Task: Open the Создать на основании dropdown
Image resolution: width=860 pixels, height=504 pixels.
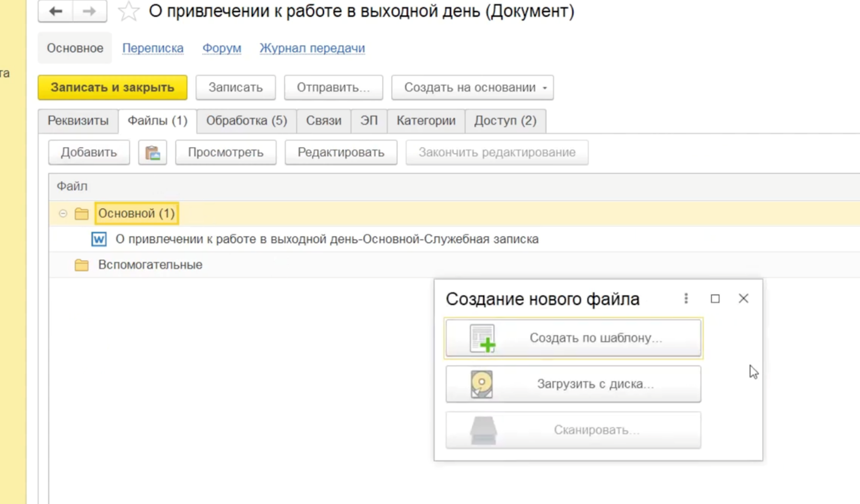Action: [x=472, y=87]
